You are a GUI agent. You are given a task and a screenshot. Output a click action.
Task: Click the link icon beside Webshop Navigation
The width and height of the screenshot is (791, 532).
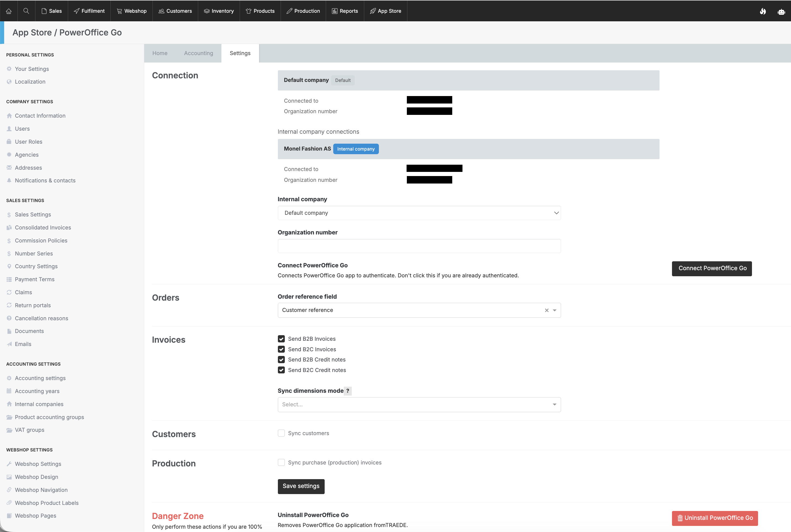(x=9, y=490)
